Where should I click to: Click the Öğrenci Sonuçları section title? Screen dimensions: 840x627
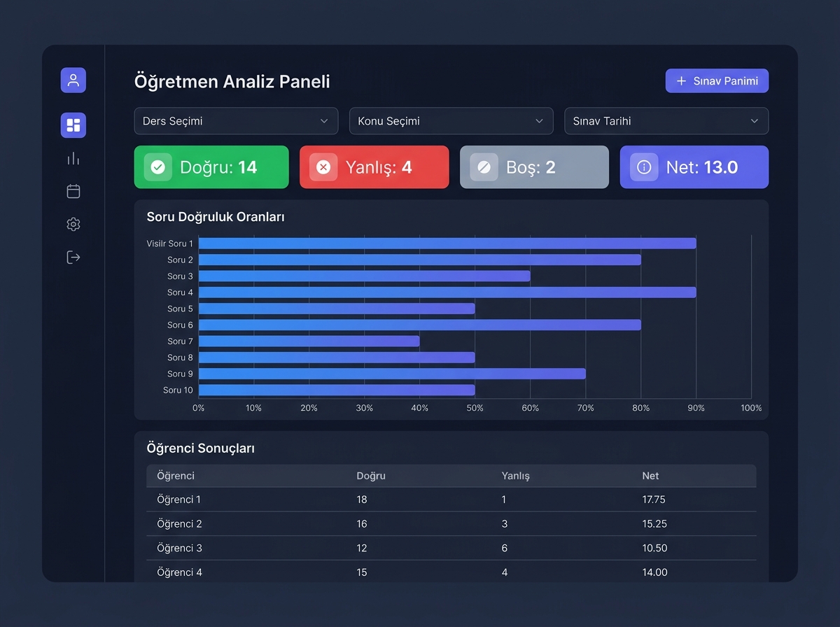(201, 449)
